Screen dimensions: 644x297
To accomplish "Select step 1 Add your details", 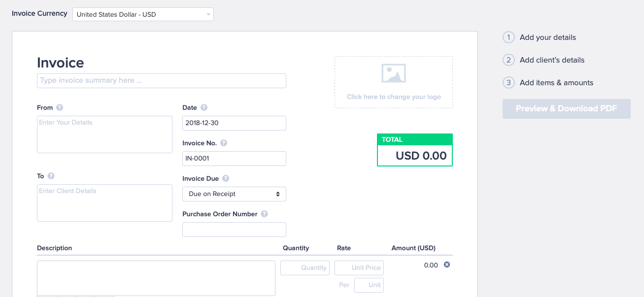I will point(547,37).
